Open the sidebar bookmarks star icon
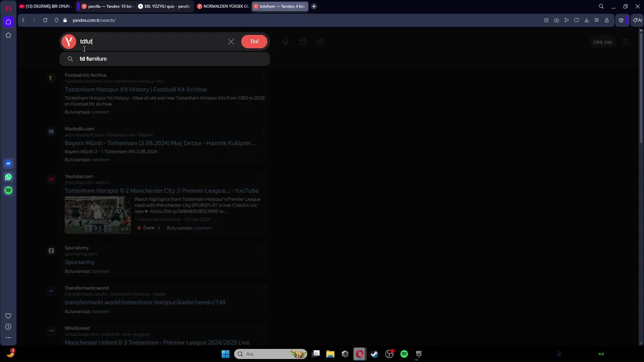 8,35
